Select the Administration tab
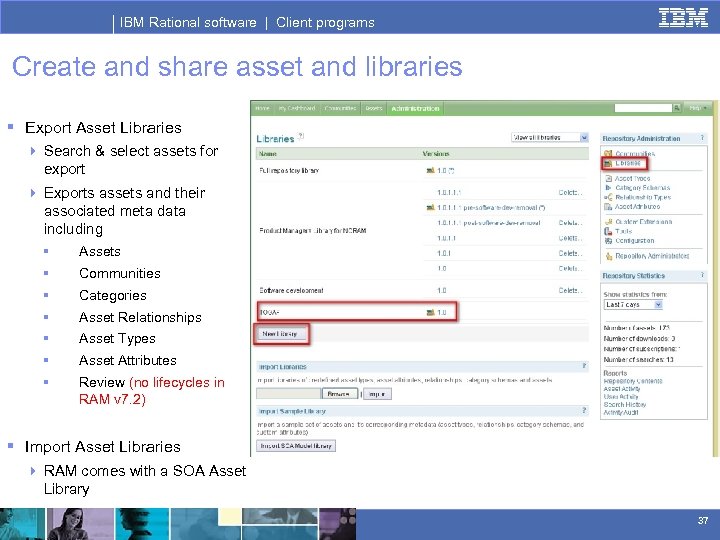This screenshot has height=540, width=720. pos(415,108)
